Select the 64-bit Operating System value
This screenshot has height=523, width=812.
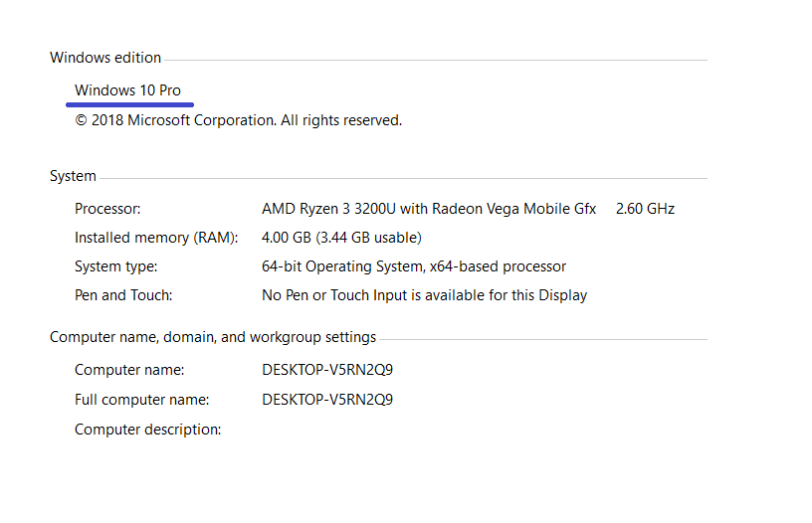click(x=414, y=266)
